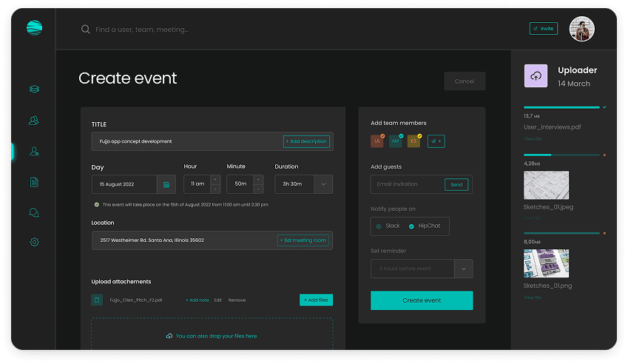Toggle the LA team member avatar
This screenshot has width=628, height=364.
pyautogui.click(x=377, y=141)
